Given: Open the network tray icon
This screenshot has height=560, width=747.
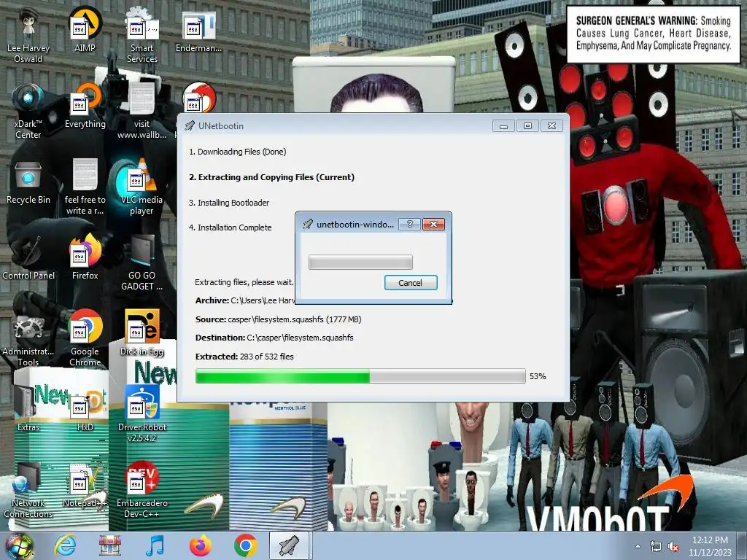Looking at the screenshot, I should click(x=656, y=547).
